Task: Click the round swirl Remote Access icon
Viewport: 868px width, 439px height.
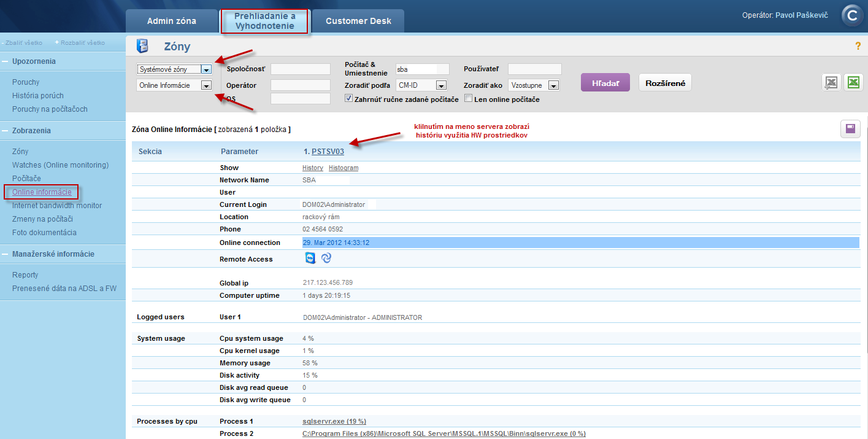Action: click(x=326, y=258)
